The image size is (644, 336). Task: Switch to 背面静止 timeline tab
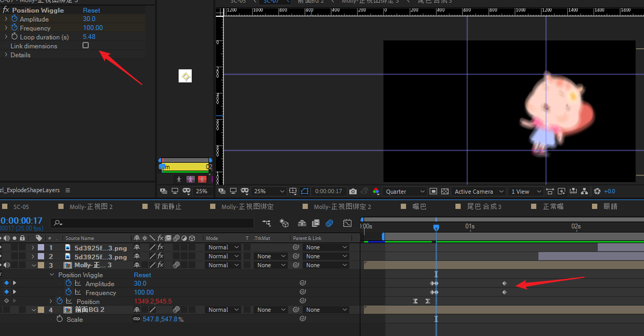point(168,207)
